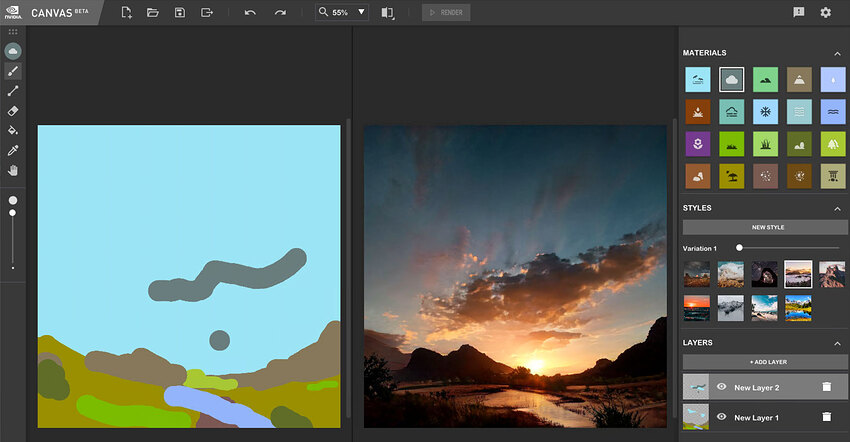Click the Variation slider handle
The image size is (850, 442).
(739, 248)
